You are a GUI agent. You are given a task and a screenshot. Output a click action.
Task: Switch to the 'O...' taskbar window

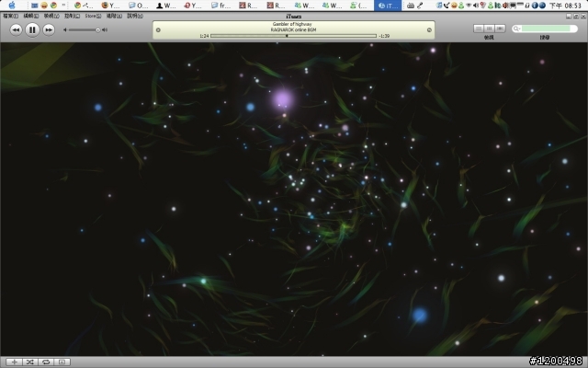pyautogui.click(x=138, y=6)
